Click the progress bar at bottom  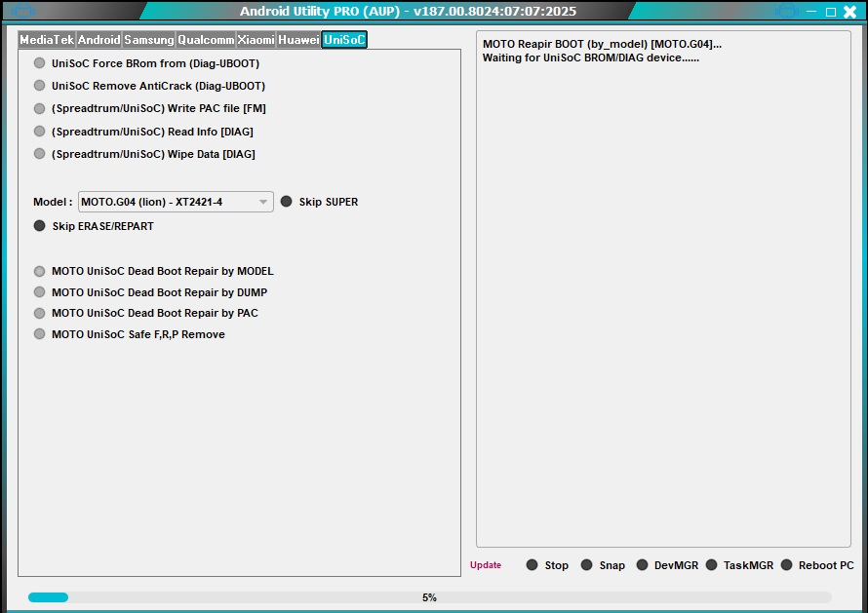(x=429, y=597)
